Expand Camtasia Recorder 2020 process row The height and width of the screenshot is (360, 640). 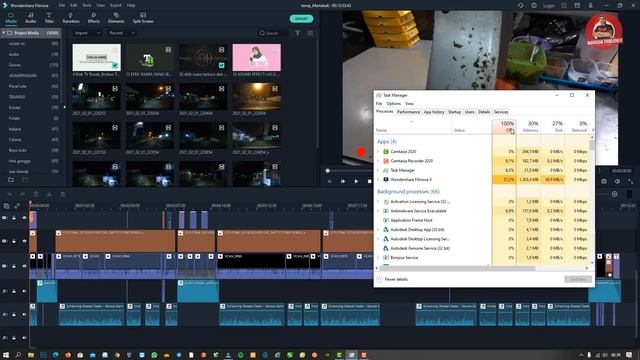point(378,161)
